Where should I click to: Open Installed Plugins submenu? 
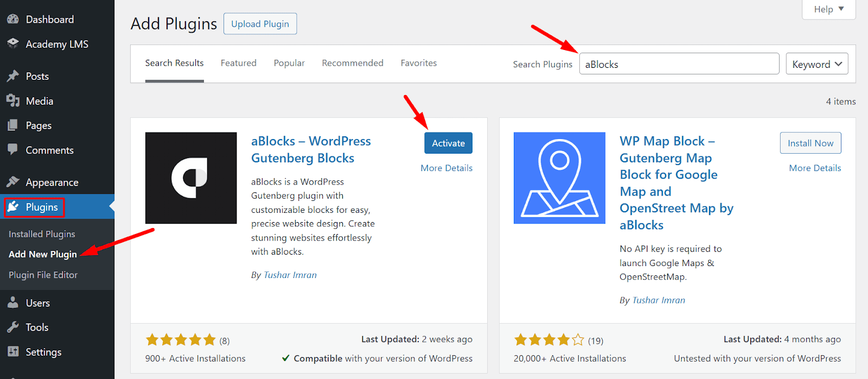[x=42, y=234]
